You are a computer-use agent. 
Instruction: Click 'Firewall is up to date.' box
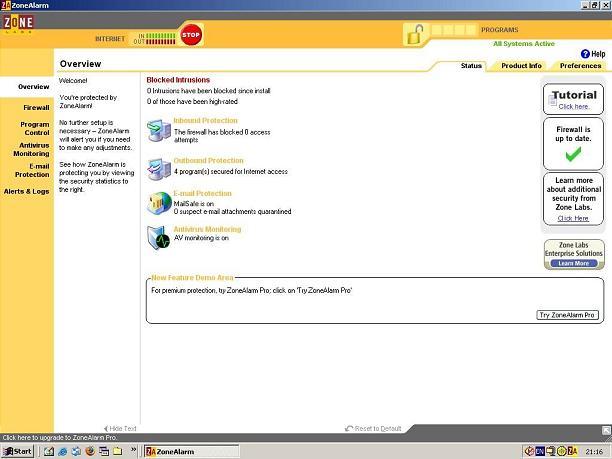pos(573,144)
